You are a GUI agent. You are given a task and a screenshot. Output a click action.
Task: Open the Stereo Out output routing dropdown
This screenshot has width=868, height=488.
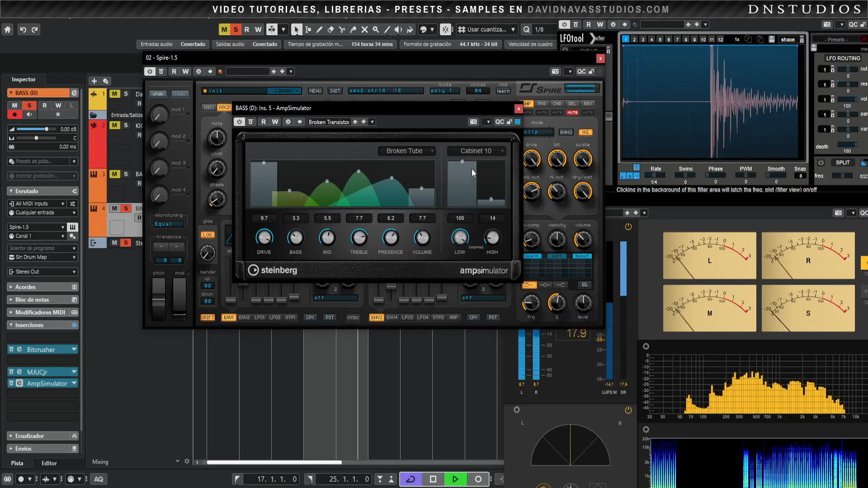click(42, 272)
